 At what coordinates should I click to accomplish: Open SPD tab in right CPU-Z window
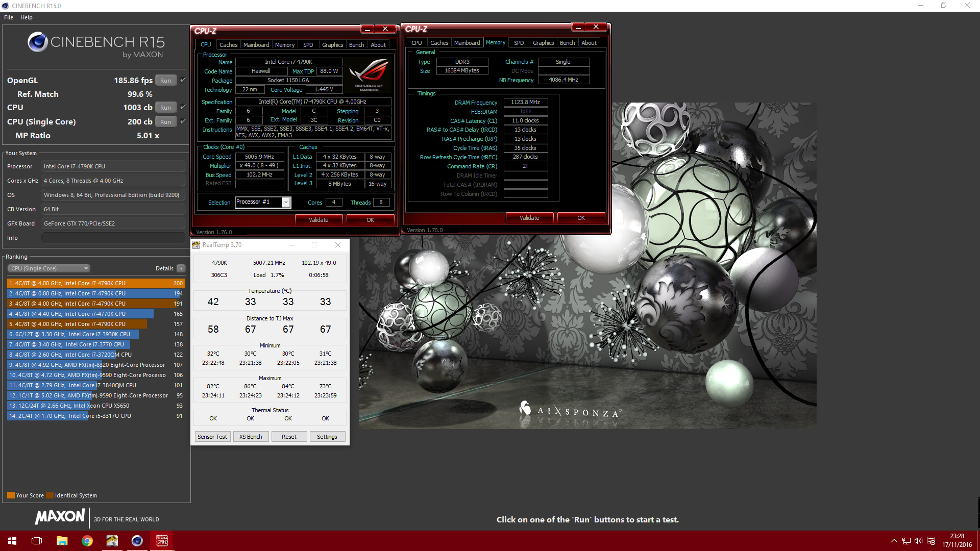point(519,43)
